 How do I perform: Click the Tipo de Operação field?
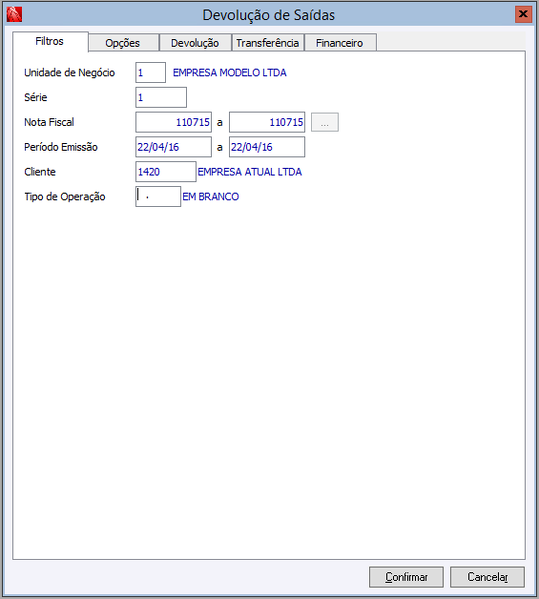pyautogui.click(x=158, y=197)
